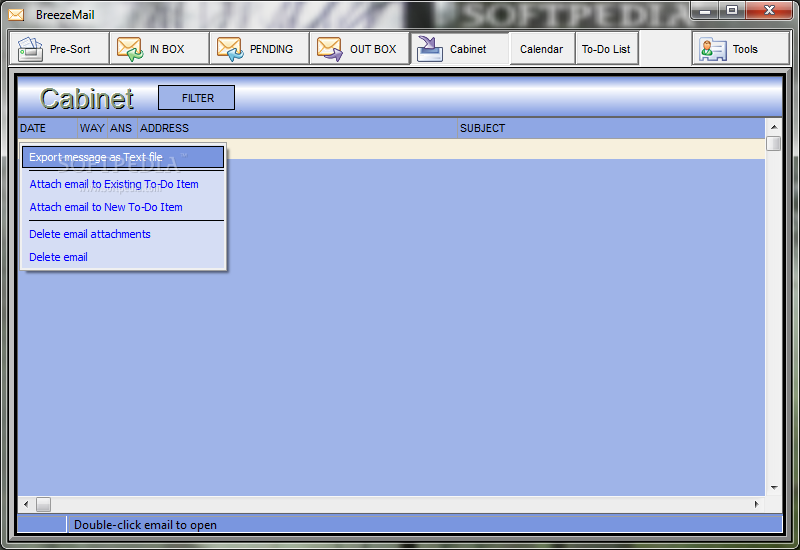The width and height of the screenshot is (800, 550).
Task: Switch to the Calendar tab
Action: pos(542,49)
